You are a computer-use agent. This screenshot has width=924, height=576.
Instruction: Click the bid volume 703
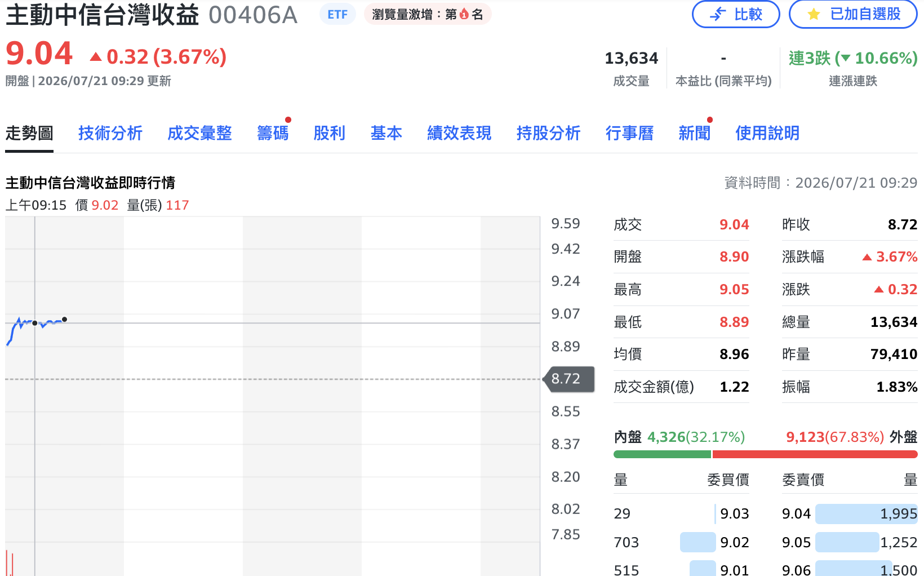pyautogui.click(x=626, y=543)
